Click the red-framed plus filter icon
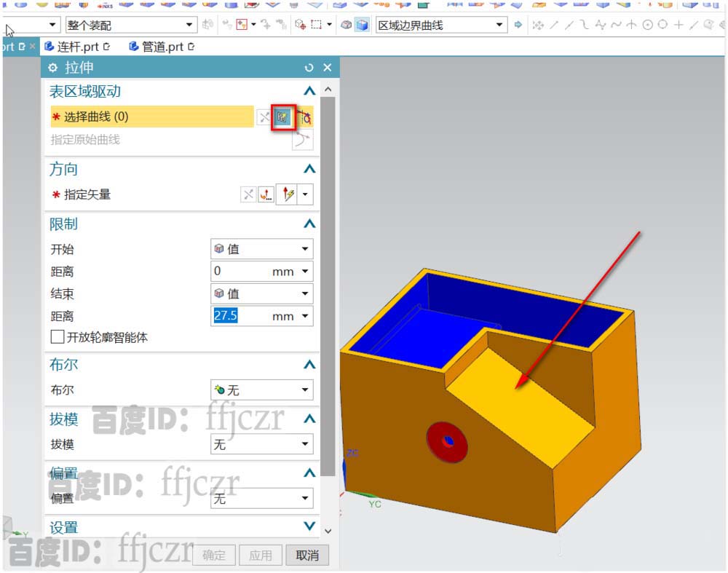The height and width of the screenshot is (573, 728). [x=242, y=25]
